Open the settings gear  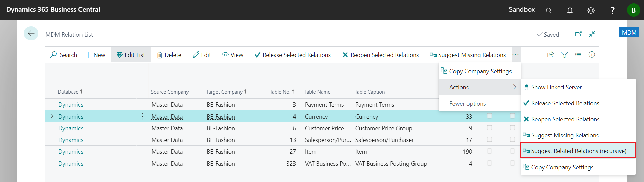(x=591, y=10)
